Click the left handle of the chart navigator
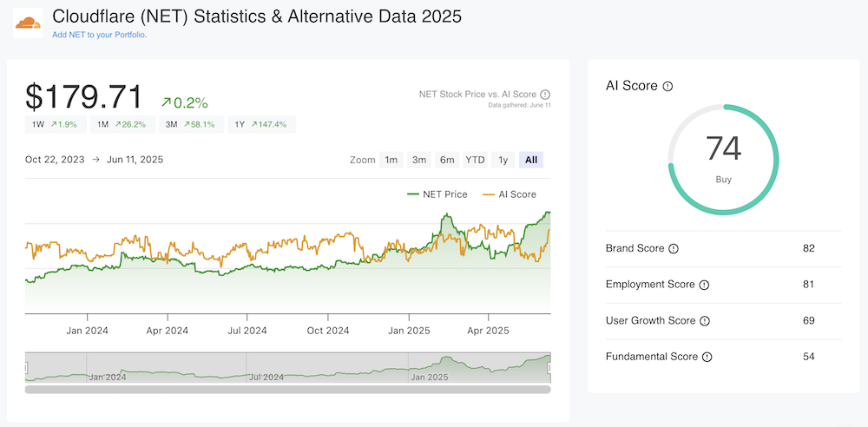 (x=25, y=368)
